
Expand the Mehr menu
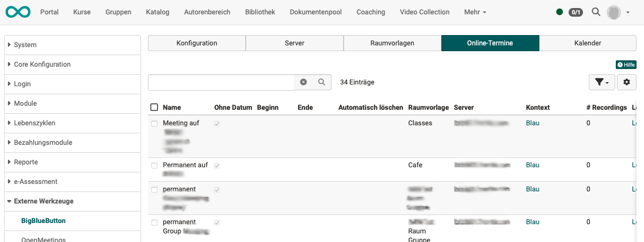point(475,12)
